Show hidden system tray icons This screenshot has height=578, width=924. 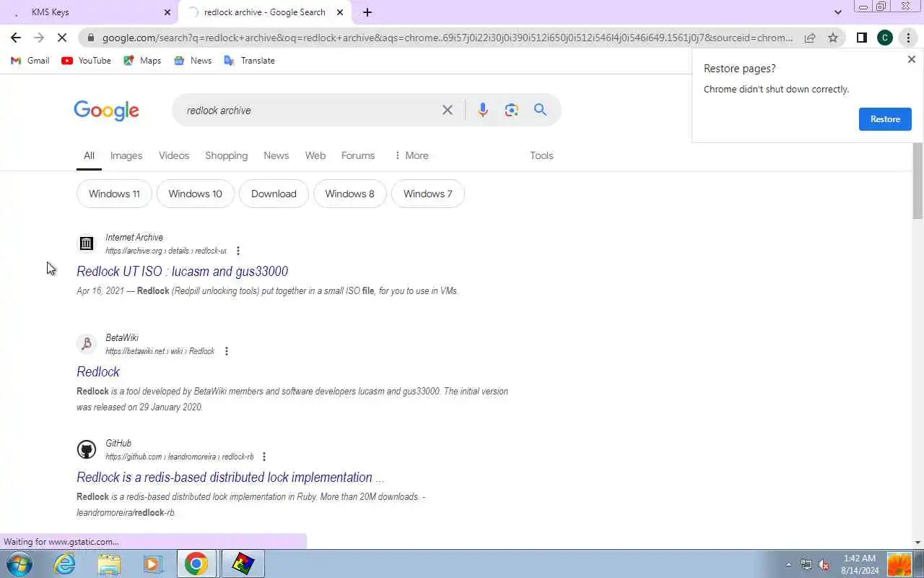pos(788,565)
